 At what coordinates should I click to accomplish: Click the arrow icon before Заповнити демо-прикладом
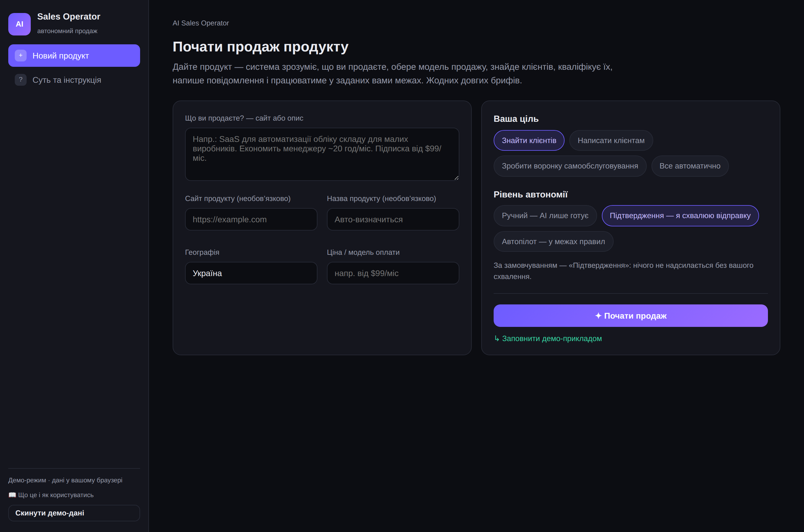[x=497, y=339]
